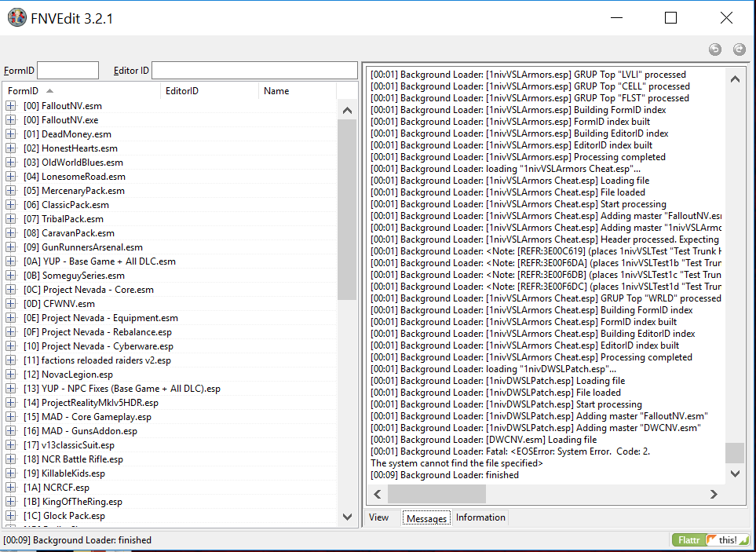Expand the [01] DeadMoney.esm node
Screen dimensions: 756x552
11,134
